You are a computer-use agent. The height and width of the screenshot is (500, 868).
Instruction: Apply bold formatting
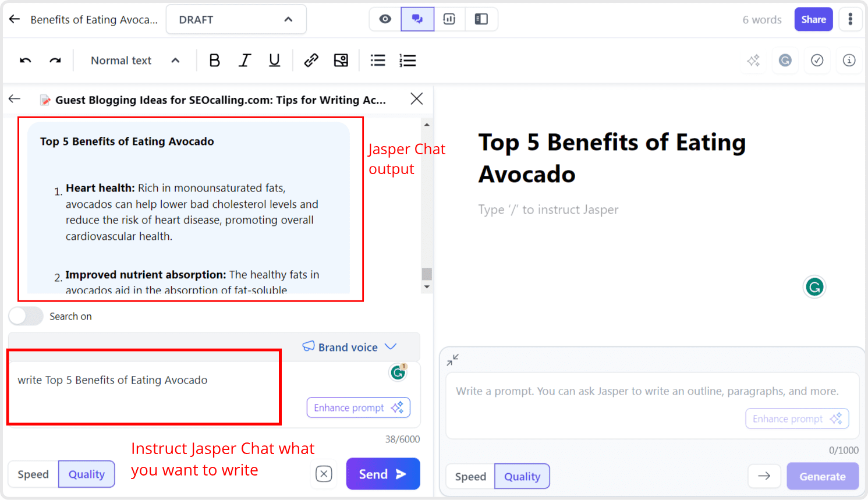coord(214,60)
